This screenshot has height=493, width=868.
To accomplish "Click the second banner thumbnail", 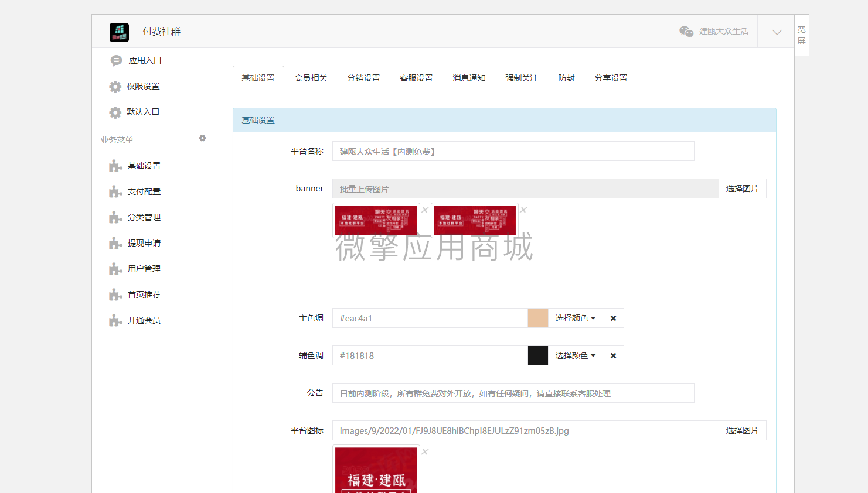I will pos(475,220).
